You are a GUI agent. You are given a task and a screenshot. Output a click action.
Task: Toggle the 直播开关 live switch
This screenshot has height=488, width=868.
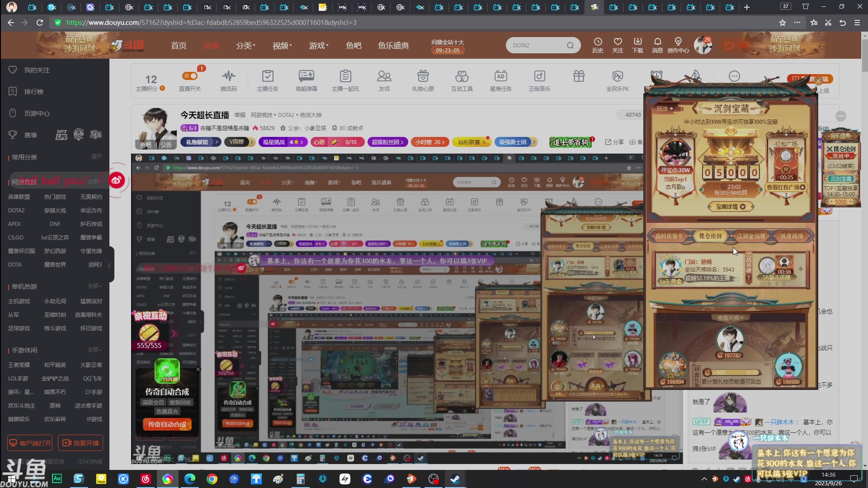(190, 76)
